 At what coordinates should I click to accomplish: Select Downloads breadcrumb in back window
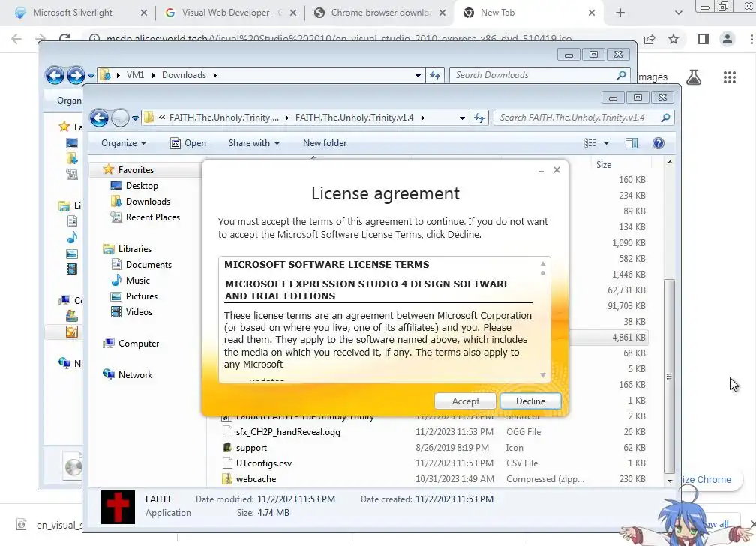click(x=184, y=75)
